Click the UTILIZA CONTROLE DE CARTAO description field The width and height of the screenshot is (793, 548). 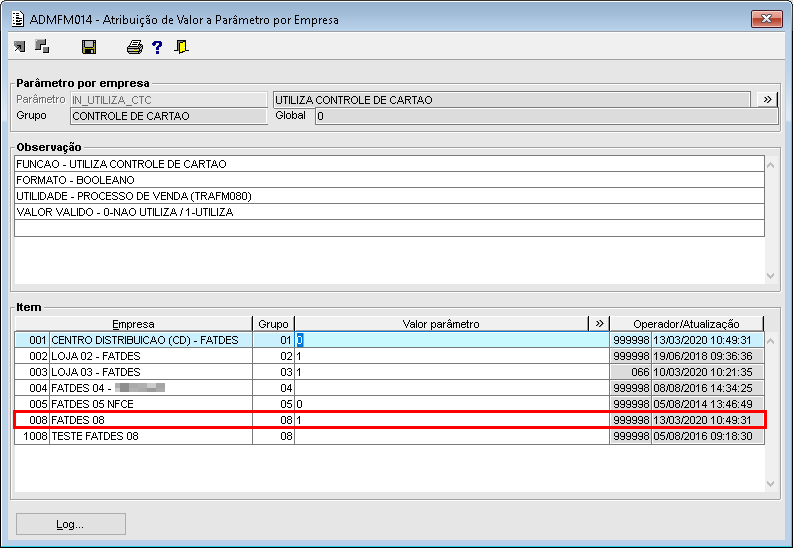512,100
